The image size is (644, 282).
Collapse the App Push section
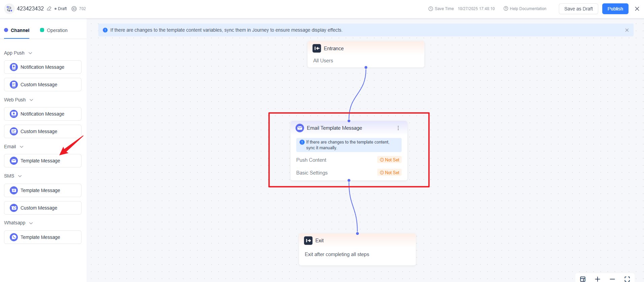(x=30, y=53)
